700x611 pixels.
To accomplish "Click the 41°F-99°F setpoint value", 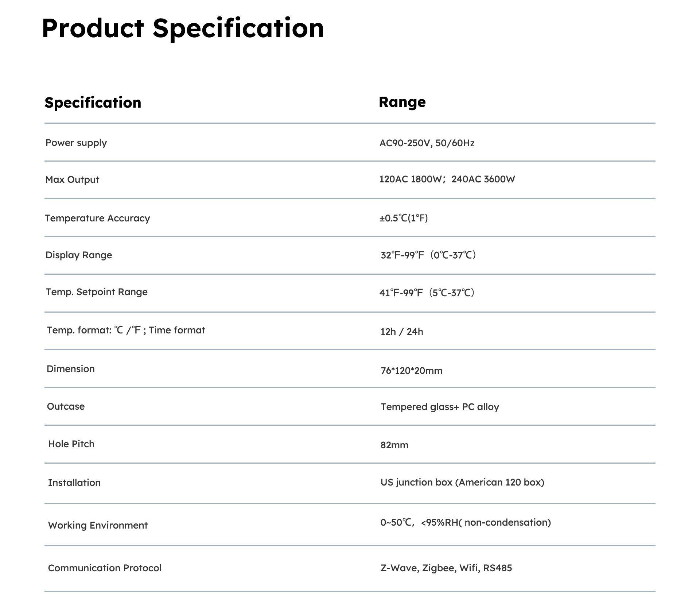I will click(427, 293).
